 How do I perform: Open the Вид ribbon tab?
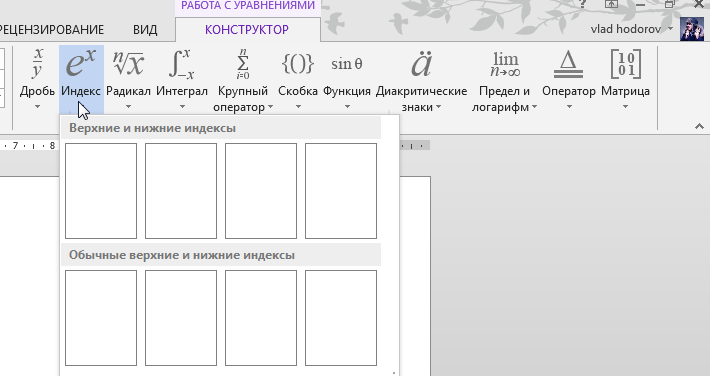tap(145, 29)
